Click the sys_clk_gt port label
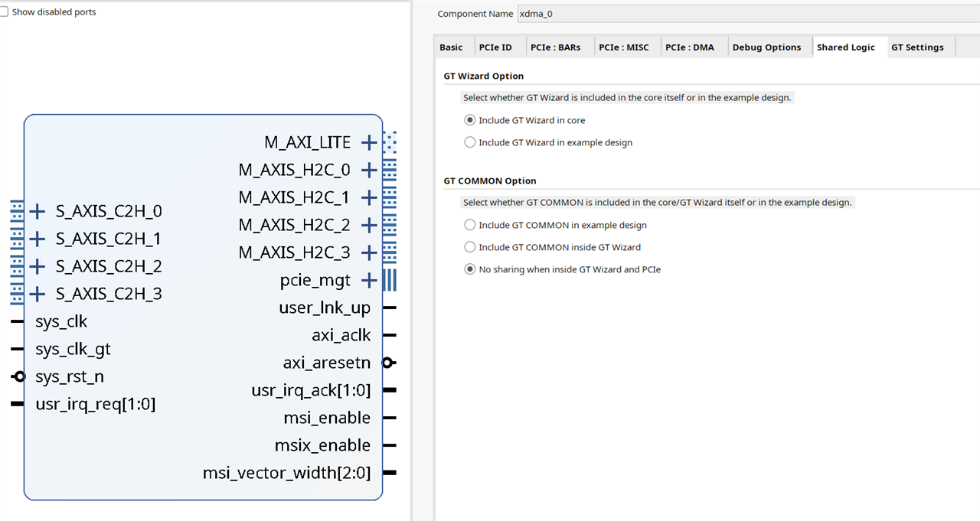Image resolution: width=980 pixels, height=521 pixels. (x=73, y=349)
